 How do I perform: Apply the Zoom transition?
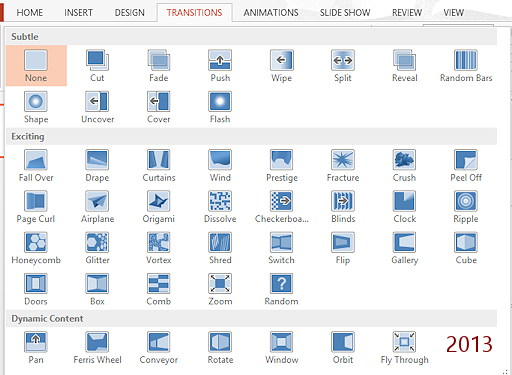220,289
